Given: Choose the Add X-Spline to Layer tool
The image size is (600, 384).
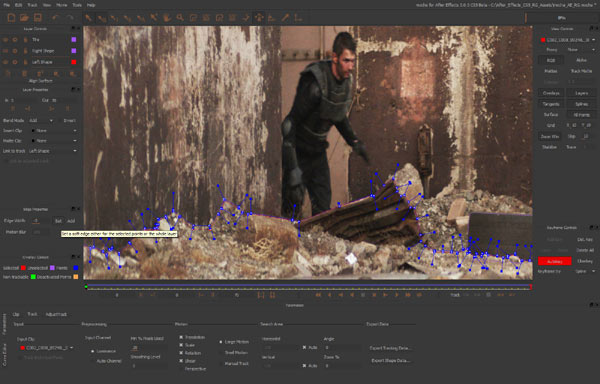Looking at the screenshot, I should [206, 18].
